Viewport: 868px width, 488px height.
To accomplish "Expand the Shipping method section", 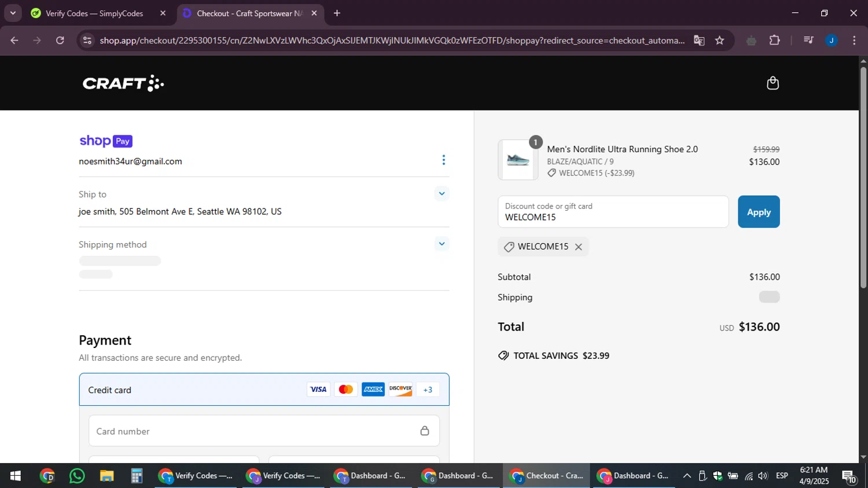I will 442,244.
